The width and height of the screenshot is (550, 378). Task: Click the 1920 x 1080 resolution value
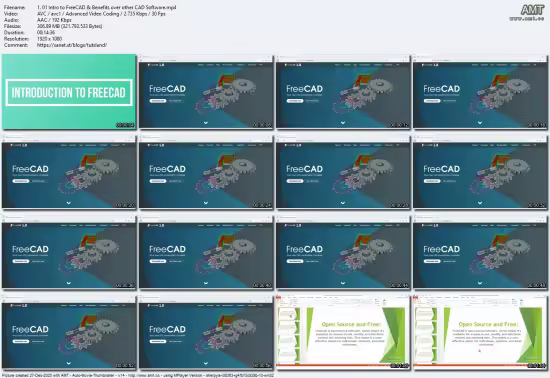pos(49,39)
